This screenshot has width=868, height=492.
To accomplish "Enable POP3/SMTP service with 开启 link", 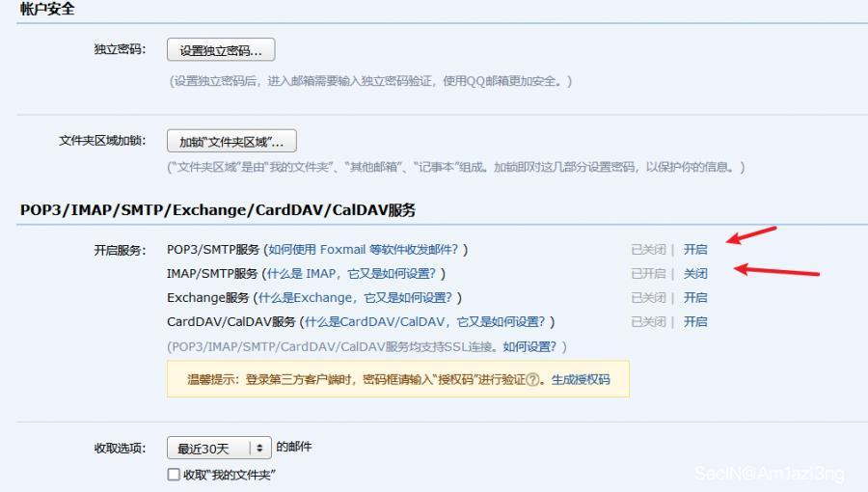I will [x=695, y=250].
